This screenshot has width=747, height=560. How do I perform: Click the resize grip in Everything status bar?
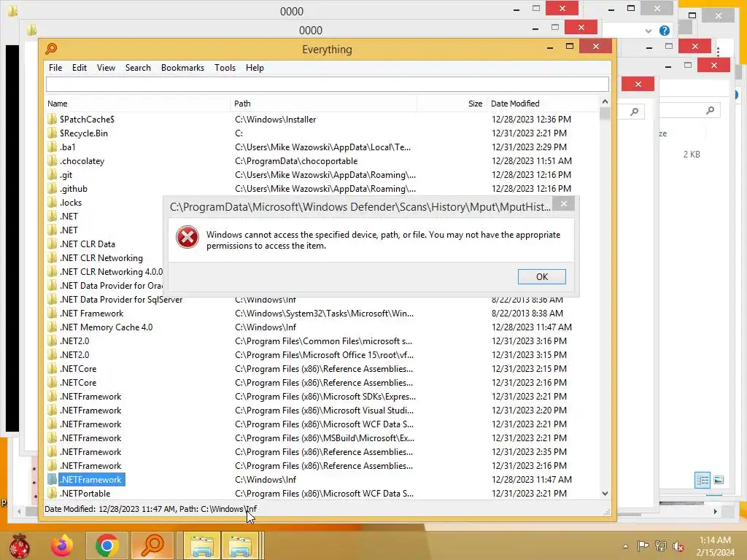tap(607, 513)
